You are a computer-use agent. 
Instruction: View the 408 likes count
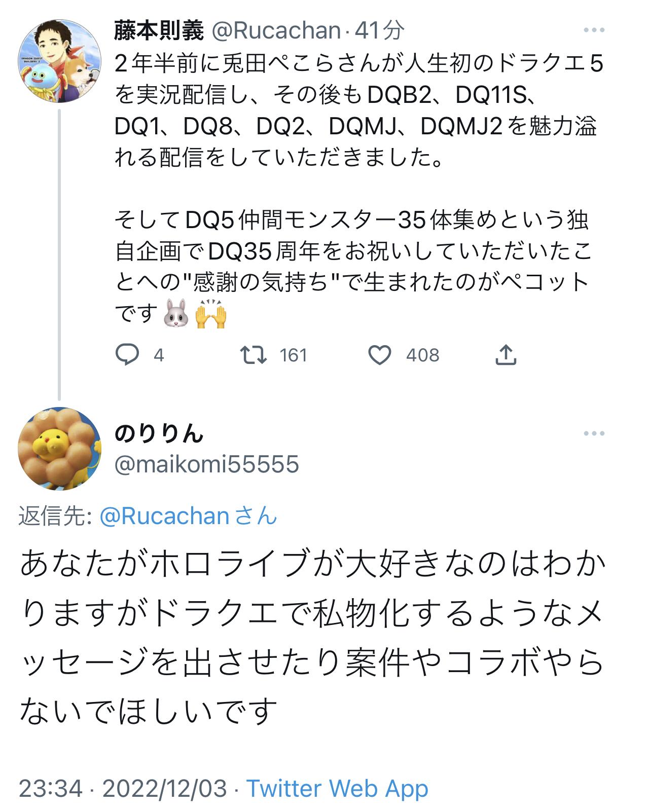pyautogui.click(x=422, y=355)
